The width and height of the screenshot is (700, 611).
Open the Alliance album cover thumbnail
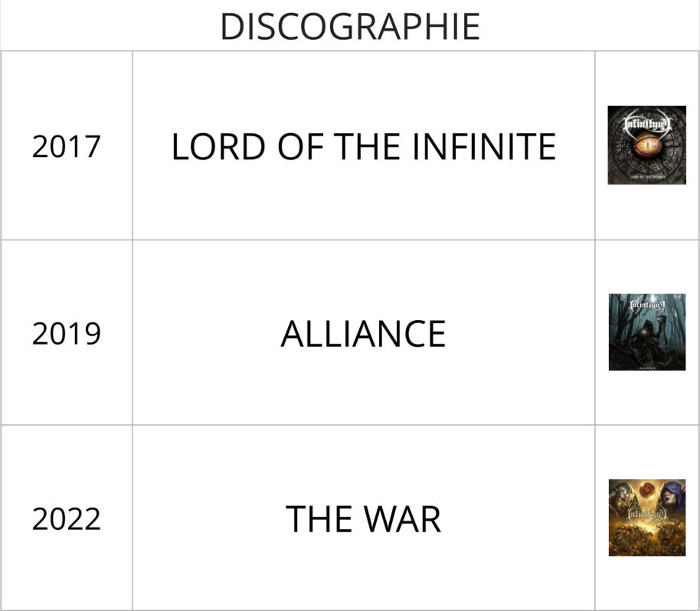[x=646, y=332]
